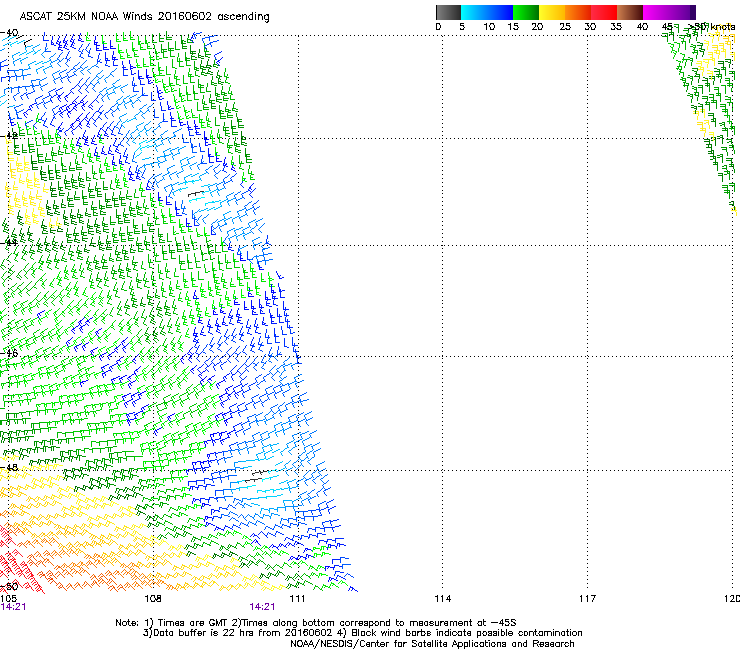Click the longitude label '114'
This screenshot has height=650, width=740.
442,599
